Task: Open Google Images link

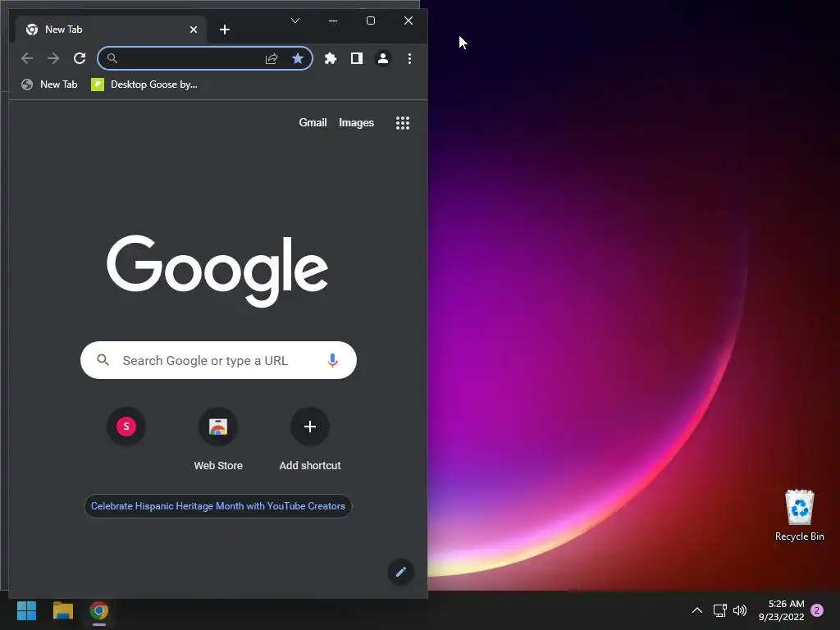Action: tap(356, 123)
